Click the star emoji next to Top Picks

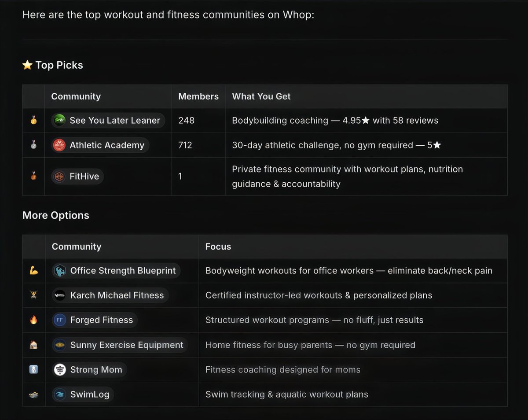27,65
